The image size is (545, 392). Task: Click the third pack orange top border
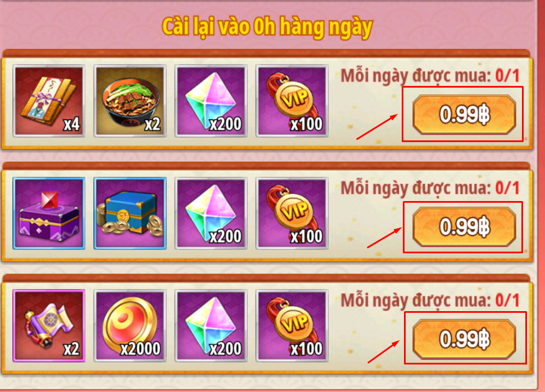[266, 277]
